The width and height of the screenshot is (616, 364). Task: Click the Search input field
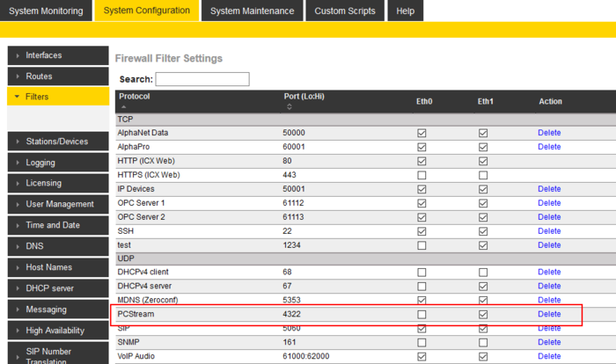(x=202, y=79)
